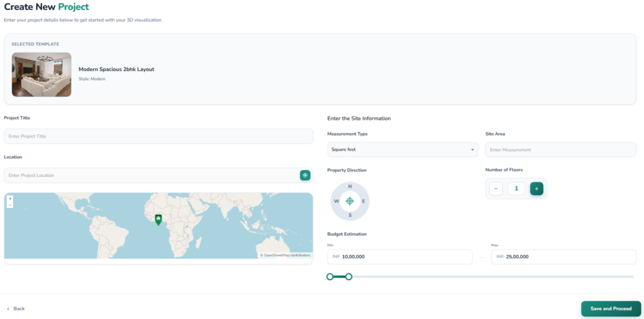The width and height of the screenshot is (644, 319).
Task: Click the compass center icon
Action: pyautogui.click(x=350, y=201)
